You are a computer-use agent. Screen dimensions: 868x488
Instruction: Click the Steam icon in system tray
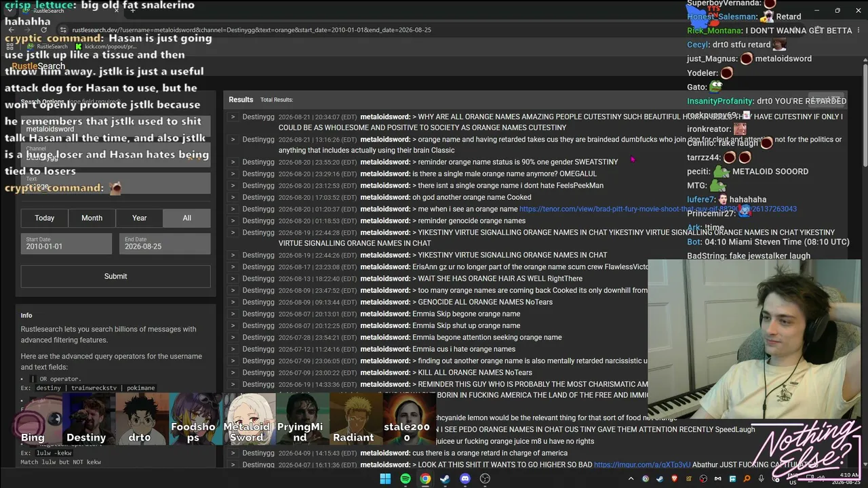[660, 479]
